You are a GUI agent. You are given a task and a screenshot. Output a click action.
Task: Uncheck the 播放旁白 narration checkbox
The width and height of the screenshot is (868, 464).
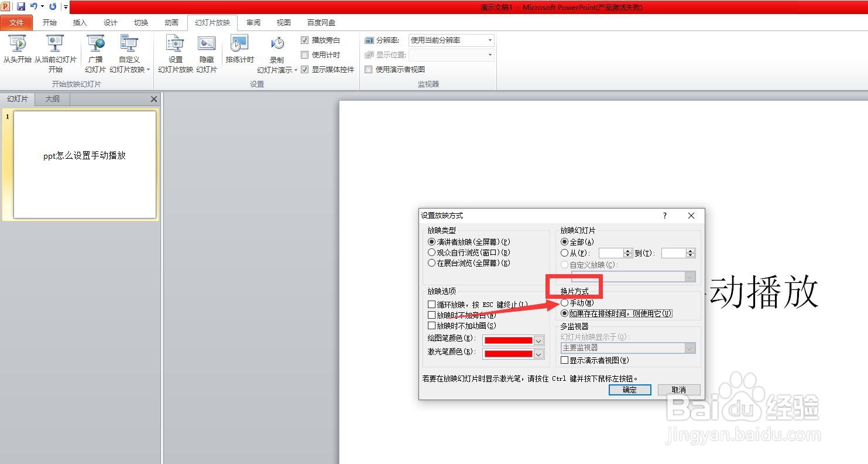click(305, 40)
